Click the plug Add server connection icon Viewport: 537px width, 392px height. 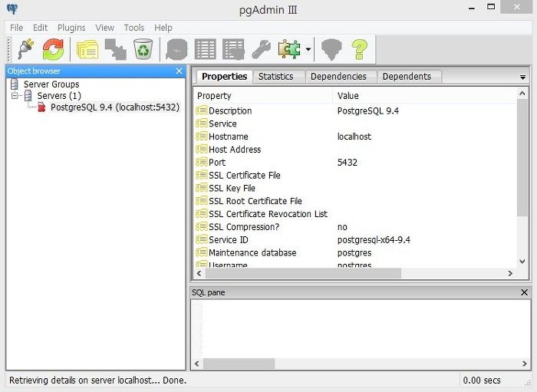pos(26,49)
